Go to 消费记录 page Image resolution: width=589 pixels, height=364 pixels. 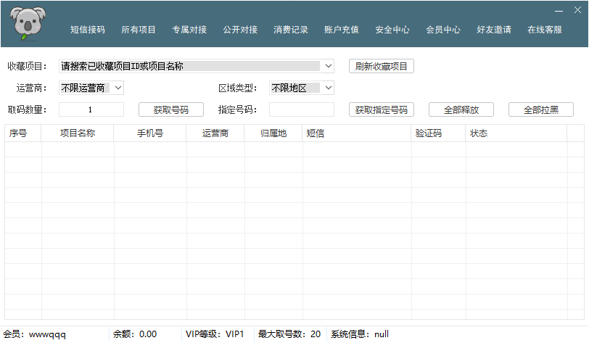point(291,30)
